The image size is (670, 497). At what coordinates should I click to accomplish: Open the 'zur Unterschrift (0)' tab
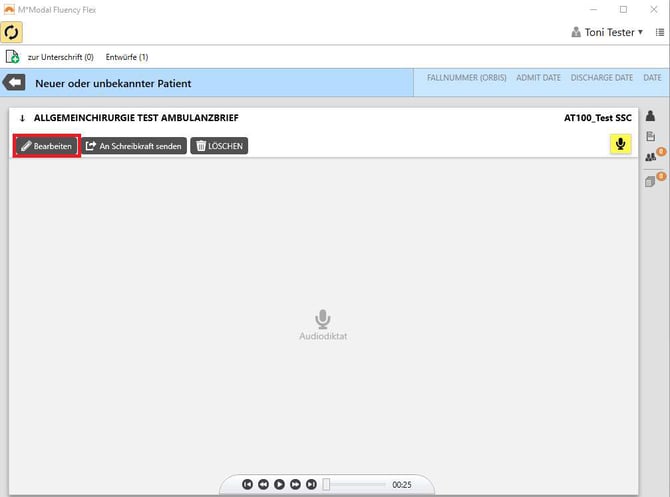tap(60, 57)
